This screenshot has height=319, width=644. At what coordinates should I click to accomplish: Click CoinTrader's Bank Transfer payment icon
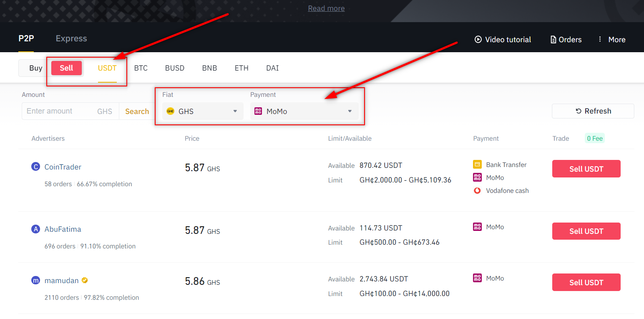[x=477, y=165]
